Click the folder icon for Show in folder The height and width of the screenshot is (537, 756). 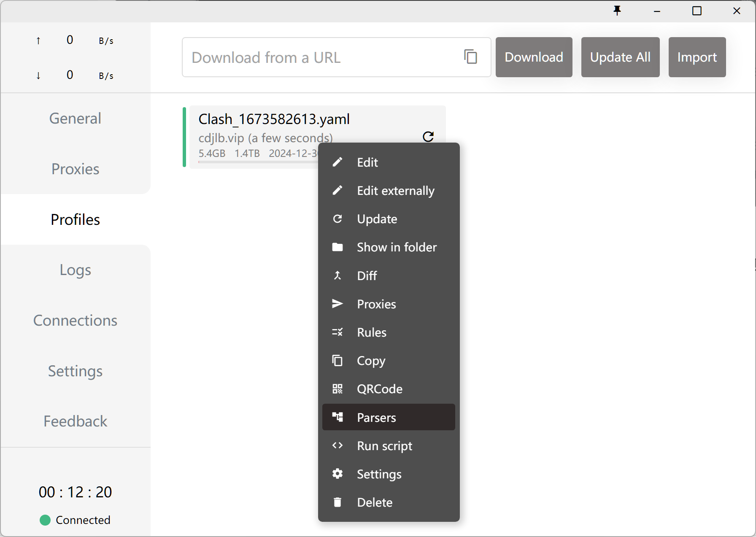tap(337, 247)
